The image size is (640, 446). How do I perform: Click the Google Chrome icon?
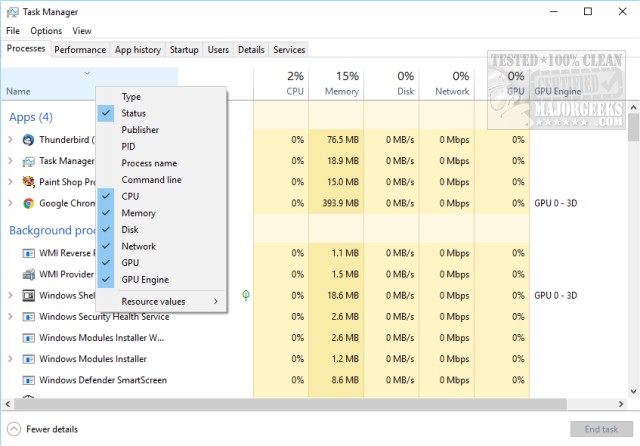(x=27, y=203)
